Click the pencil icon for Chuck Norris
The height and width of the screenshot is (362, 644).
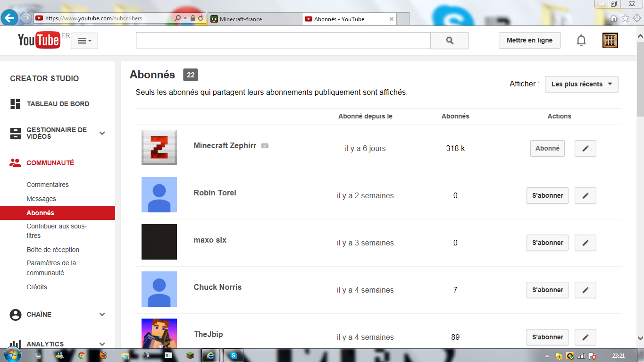coord(585,290)
